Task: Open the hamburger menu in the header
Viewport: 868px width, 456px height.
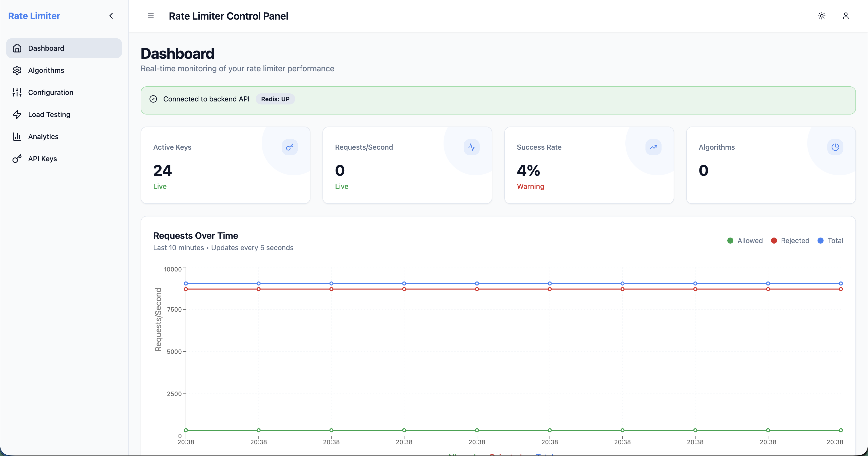Action: click(151, 16)
